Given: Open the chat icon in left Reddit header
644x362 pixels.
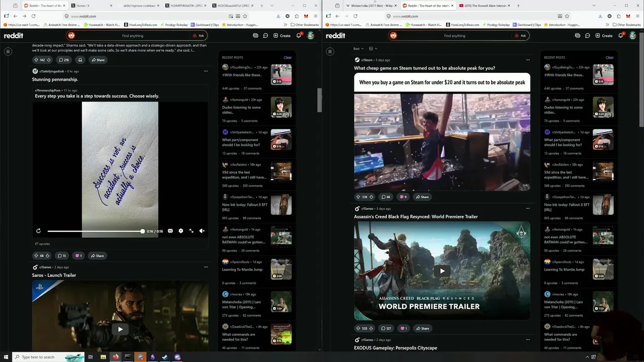Looking at the screenshot, I should [x=266, y=36].
